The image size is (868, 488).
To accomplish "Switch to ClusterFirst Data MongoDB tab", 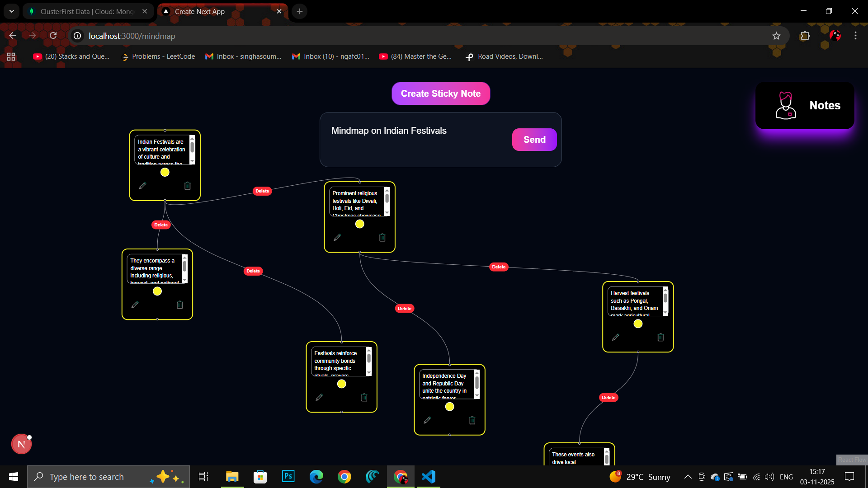I will [x=87, y=11].
